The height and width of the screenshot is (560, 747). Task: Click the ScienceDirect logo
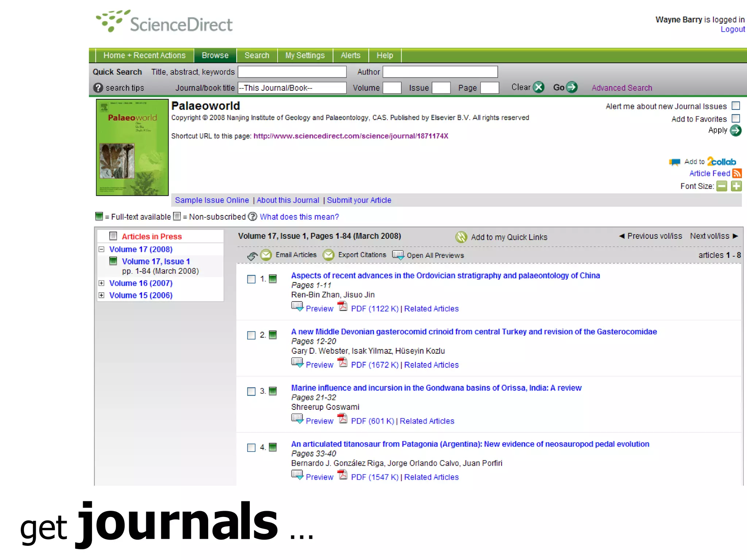[x=164, y=22]
